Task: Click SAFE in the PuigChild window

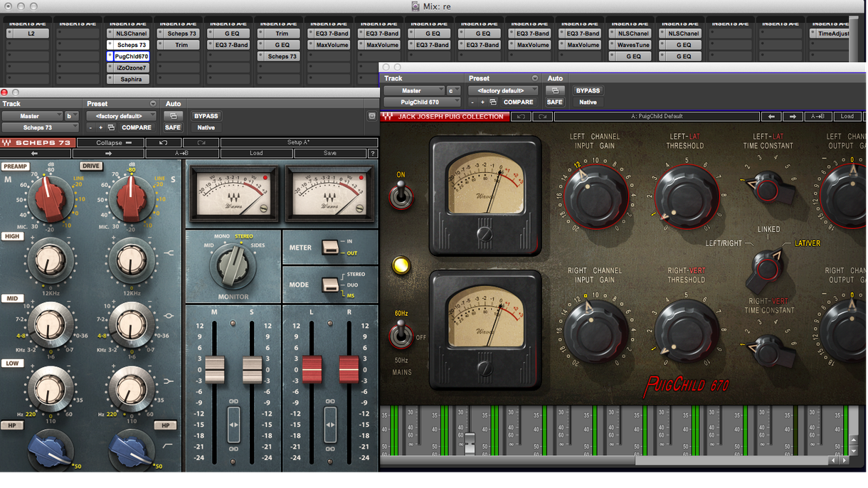Action: tap(554, 102)
